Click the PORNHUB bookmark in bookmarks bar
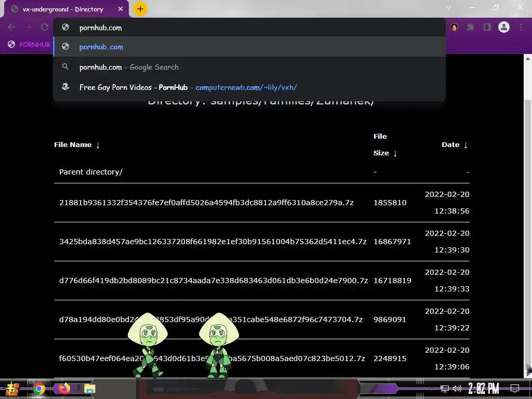532x399 pixels. click(29, 45)
